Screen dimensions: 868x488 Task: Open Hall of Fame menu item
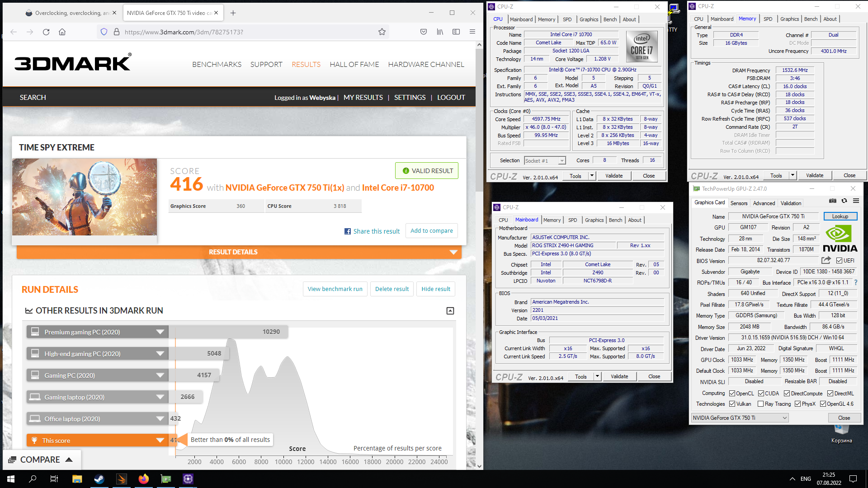[354, 65]
